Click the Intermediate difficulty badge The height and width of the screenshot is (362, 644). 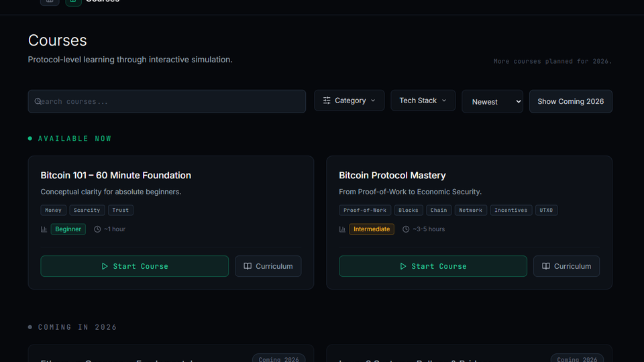372,229
